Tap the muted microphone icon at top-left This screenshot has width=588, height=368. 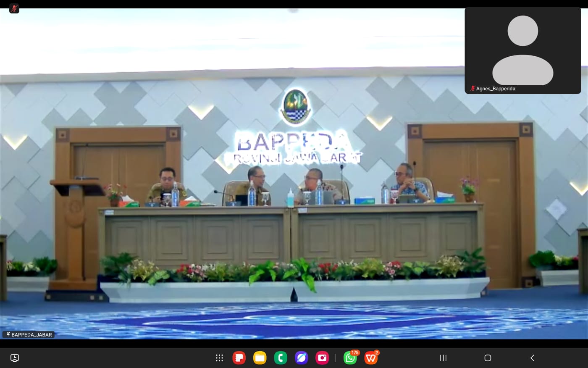14,8
